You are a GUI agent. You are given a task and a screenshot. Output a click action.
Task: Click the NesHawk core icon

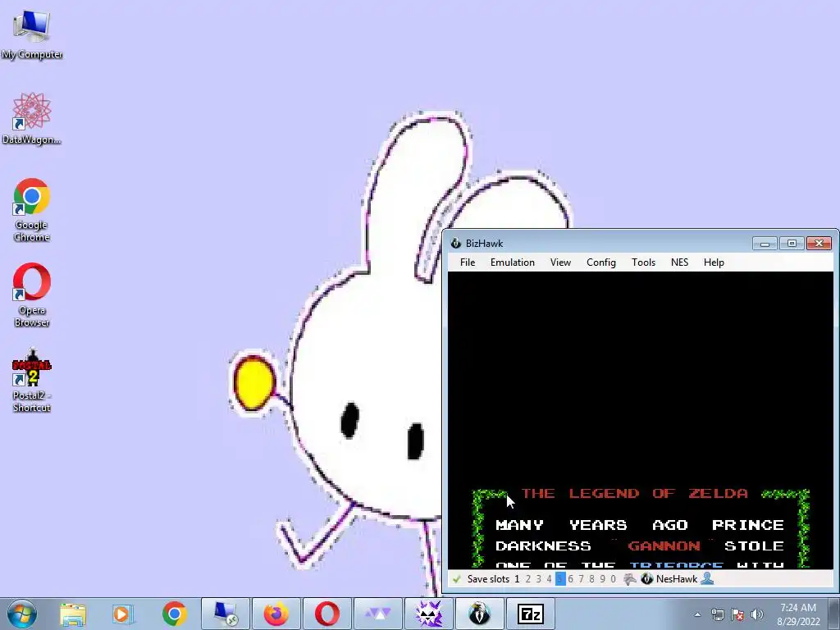pyautogui.click(x=646, y=579)
